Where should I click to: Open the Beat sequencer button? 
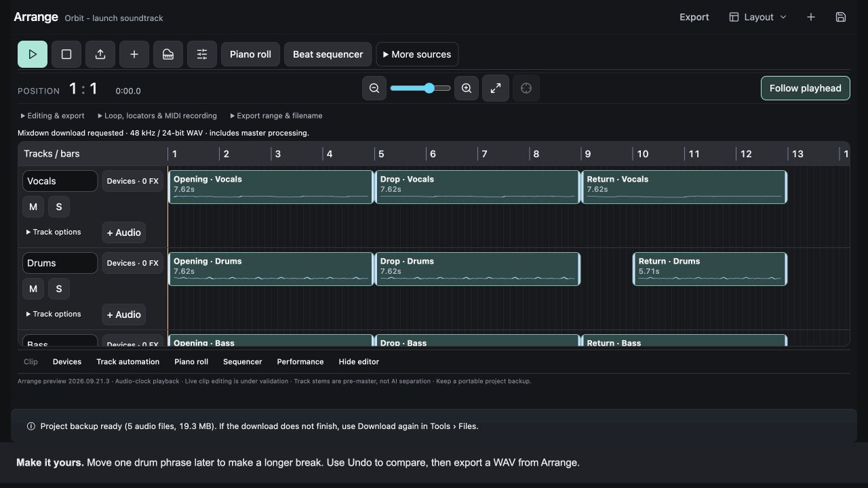[x=328, y=54]
